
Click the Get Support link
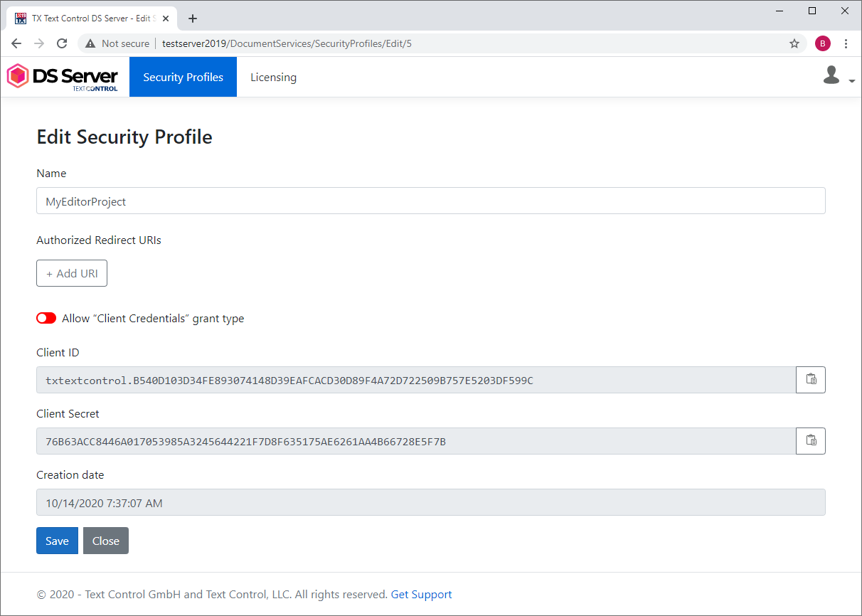(x=421, y=594)
